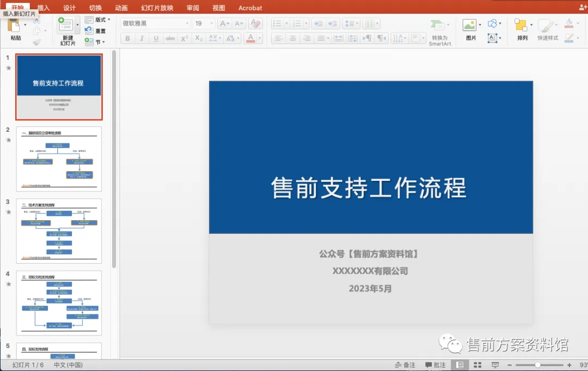Start slide show from status bar

[495, 365]
